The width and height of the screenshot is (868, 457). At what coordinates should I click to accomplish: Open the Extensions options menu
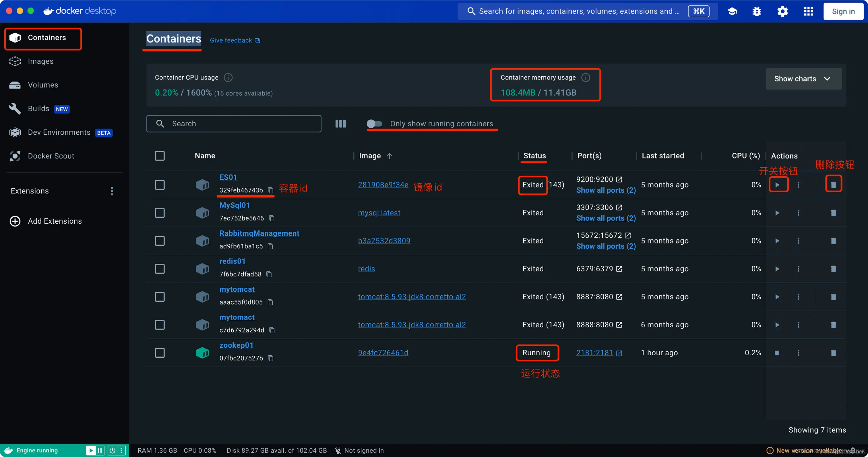[x=112, y=191]
